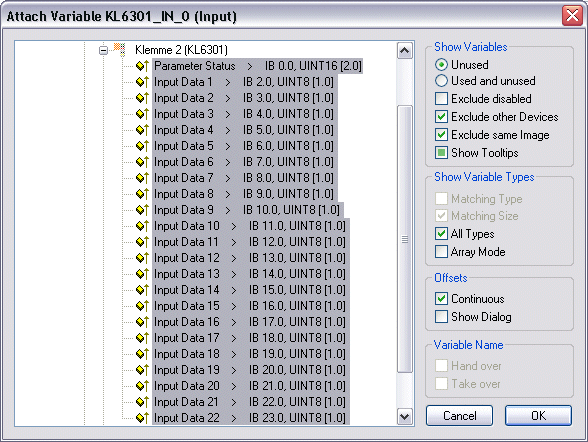The image size is (588, 442).
Task: Click the variable icon beside Input Data 20
Action: 142,386
